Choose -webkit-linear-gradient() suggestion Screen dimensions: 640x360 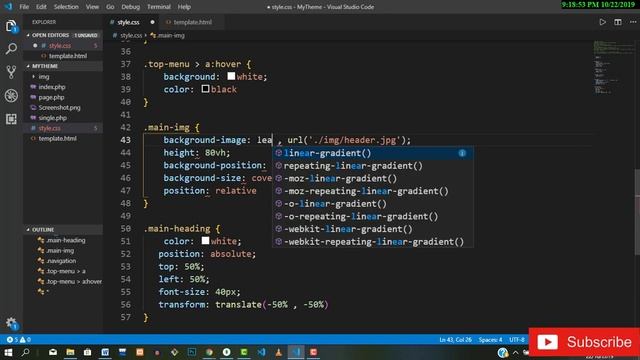click(x=373, y=229)
